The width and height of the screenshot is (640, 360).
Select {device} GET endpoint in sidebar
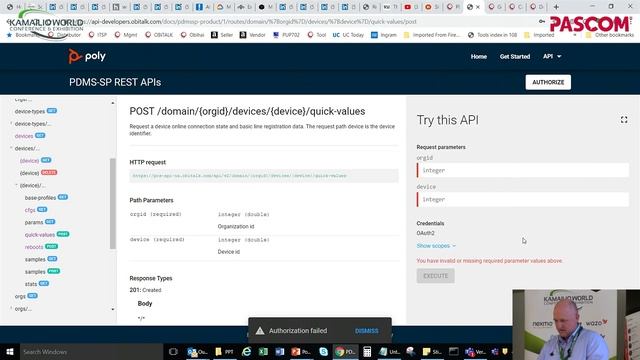(x=35, y=160)
